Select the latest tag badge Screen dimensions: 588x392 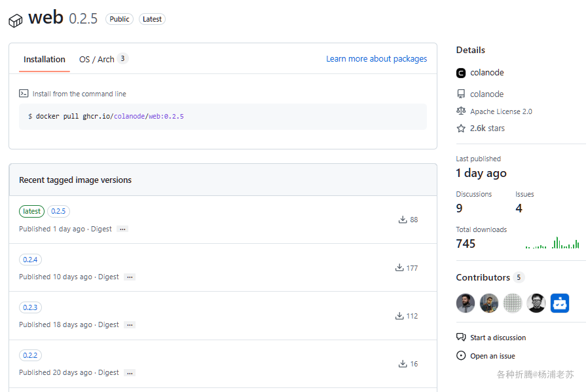point(31,211)
